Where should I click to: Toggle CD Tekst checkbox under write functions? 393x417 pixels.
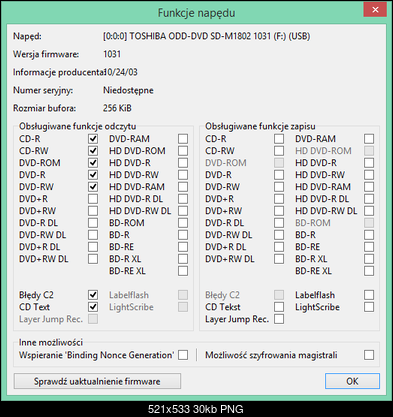(279, 307)
